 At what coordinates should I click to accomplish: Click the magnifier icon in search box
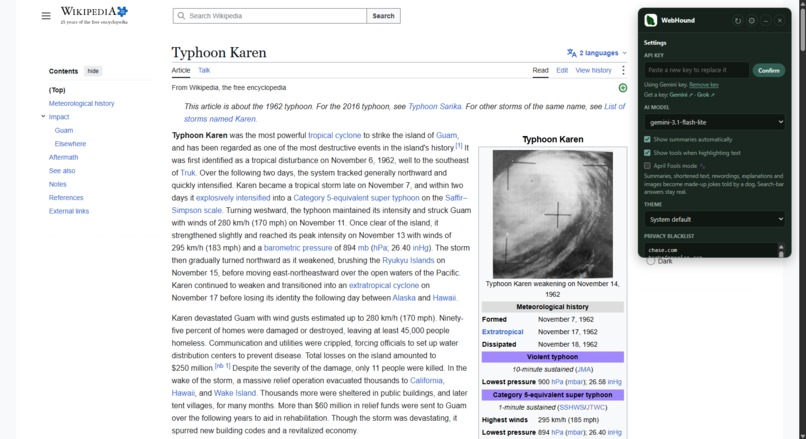coord(181,16)
